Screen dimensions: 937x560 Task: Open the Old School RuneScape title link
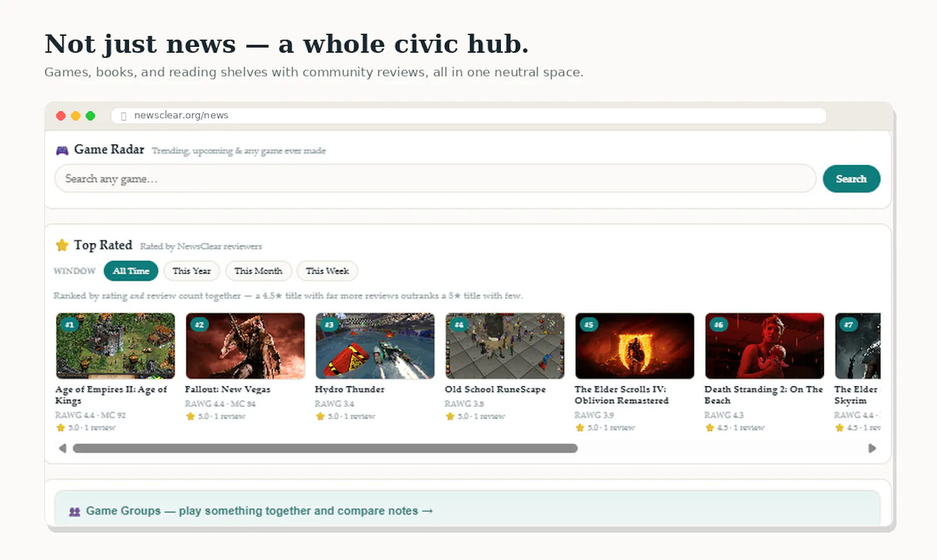click(x=495, y=389)
